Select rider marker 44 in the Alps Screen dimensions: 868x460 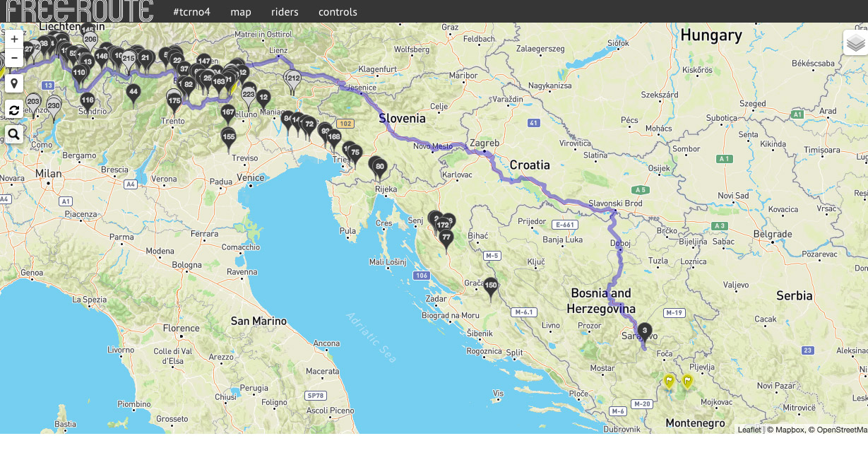point(133,92)
